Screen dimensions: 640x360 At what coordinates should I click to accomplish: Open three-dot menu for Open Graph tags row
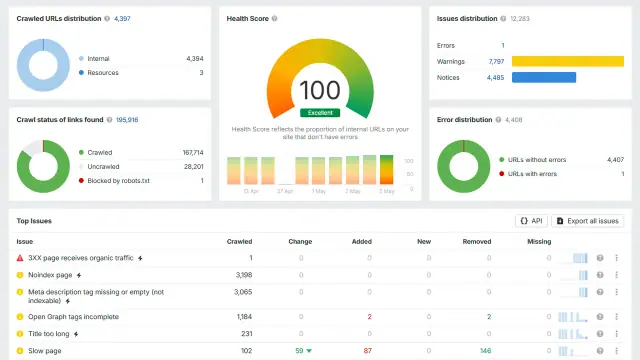617,317
